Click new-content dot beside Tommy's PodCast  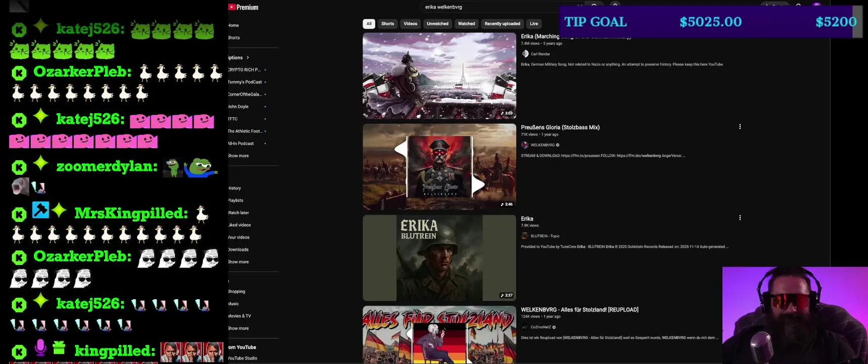pyautogui.click(x=265, y=82)
